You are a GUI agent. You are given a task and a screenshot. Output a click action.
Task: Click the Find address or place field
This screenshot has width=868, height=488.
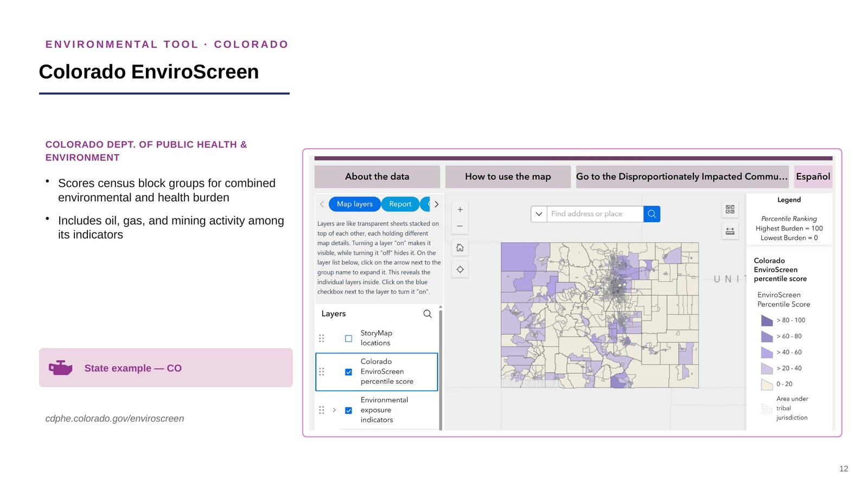(595, 214)
